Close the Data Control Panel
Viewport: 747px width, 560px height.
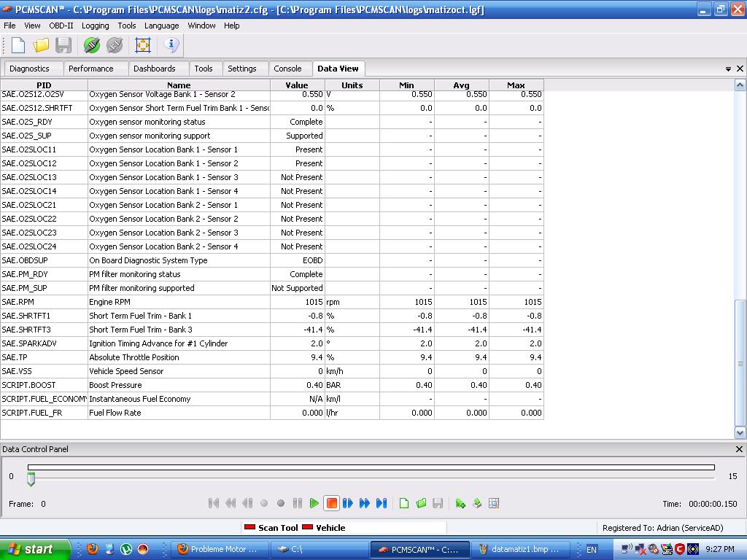tap(740, 449)
